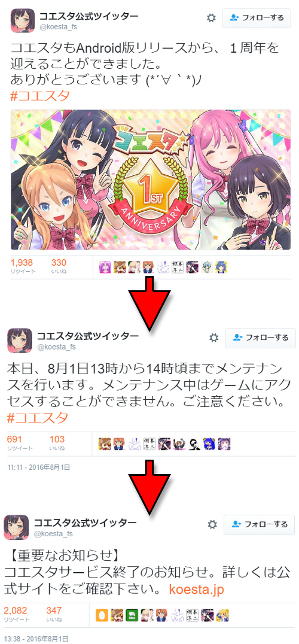Follow the account from the service-end tweet
This screenshot has height=644, width=299.
coord(259,524)
